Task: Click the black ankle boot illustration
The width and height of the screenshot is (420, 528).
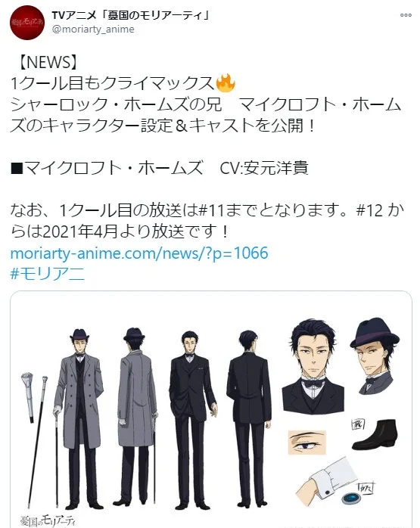Action: pos(375,435)
